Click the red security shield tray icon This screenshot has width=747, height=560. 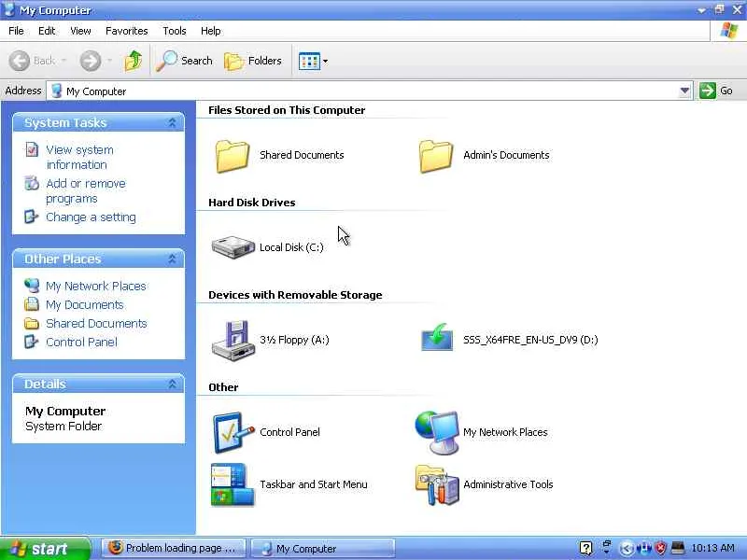pos(661,549)
